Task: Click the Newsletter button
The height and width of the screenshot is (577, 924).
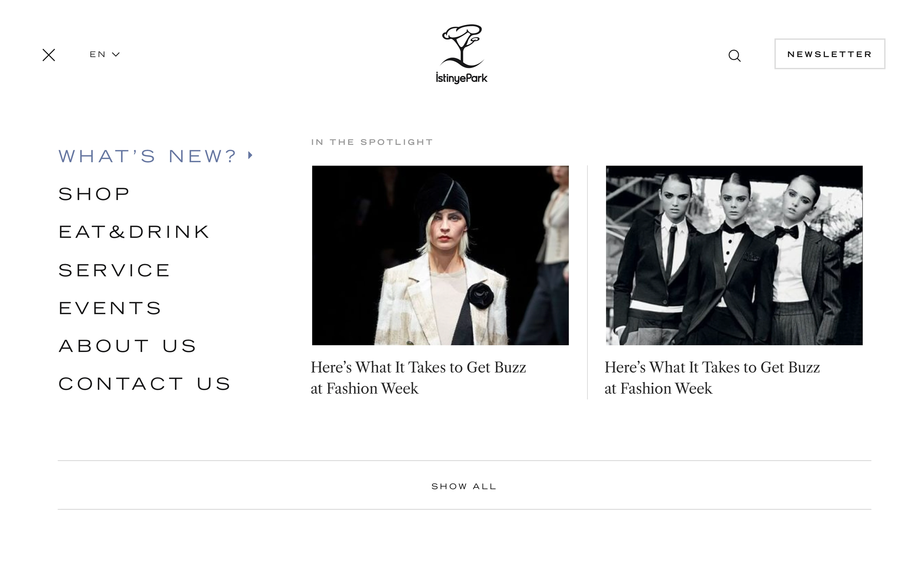Action: pyautogui.click(x=830, y=54)
